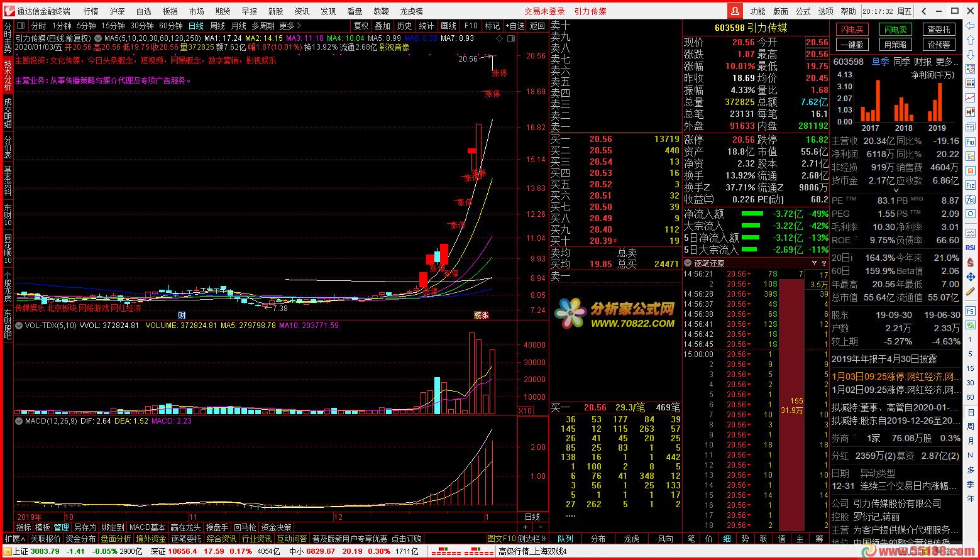980x560 pixels.
Task: Open the red line-chart icon in the right sidebar
Action: click(971, 97)
